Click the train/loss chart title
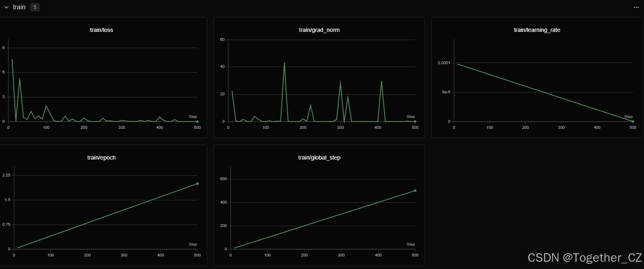 click(x=101, y=30)
